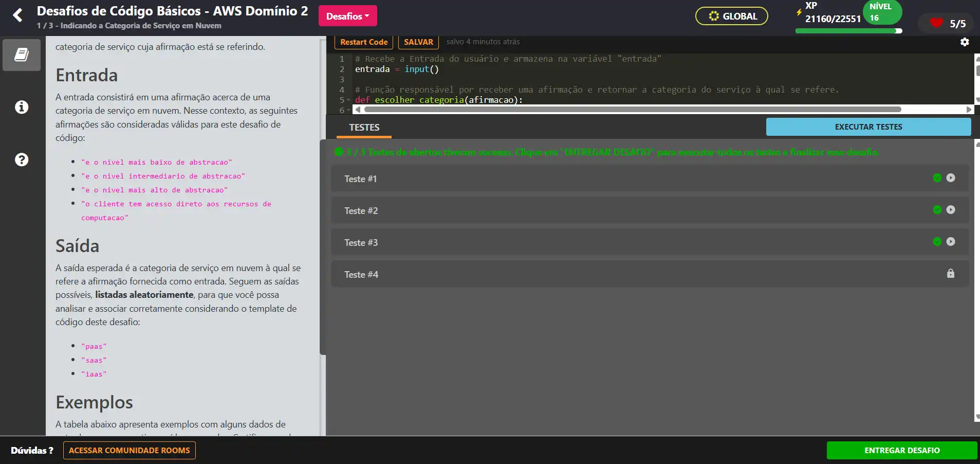Collapse the code at line 5

[348, 100]
